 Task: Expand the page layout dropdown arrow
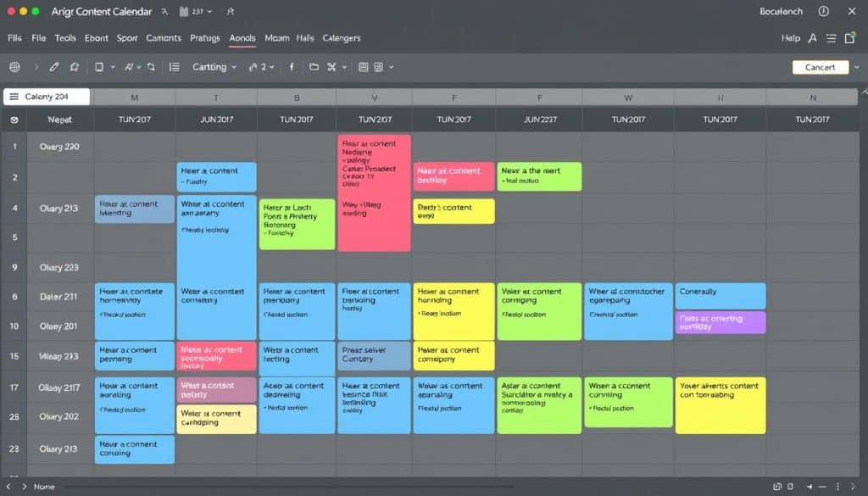[x=113, y=67]
